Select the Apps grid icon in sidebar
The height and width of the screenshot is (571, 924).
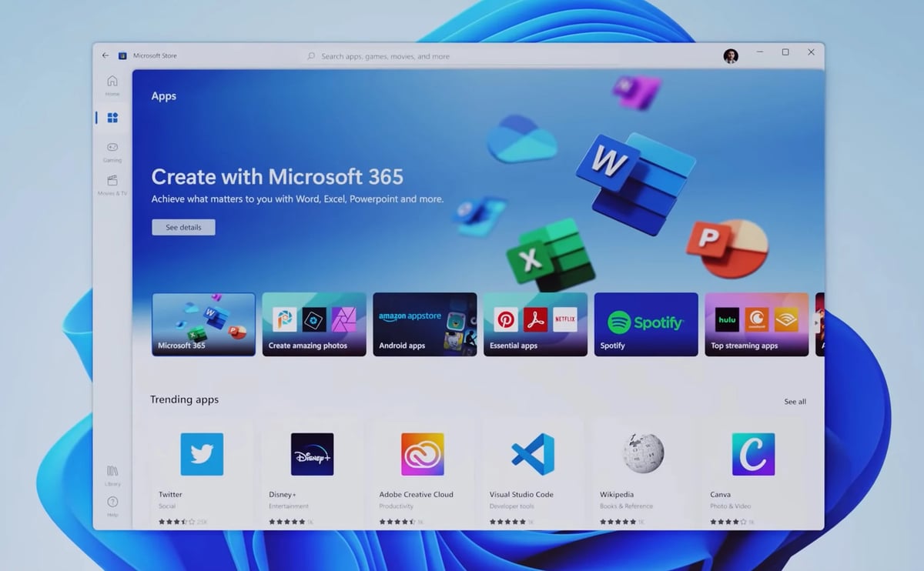pyautogui.click(x=112, y=118)
